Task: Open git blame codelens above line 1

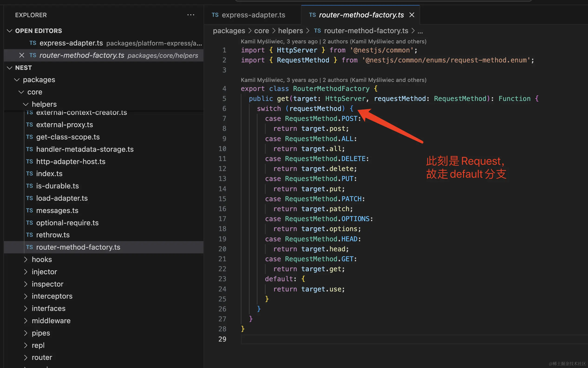Action: pos(333,42)
